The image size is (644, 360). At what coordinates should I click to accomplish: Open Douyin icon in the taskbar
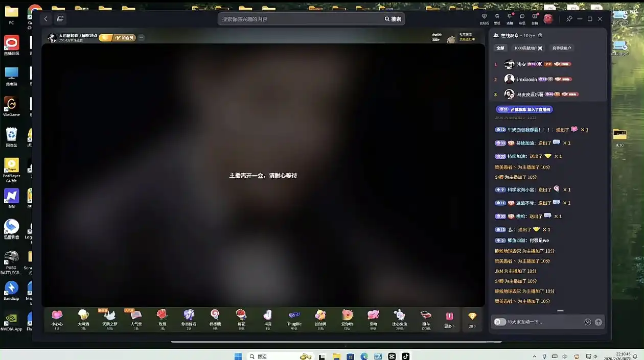point(406,356)
